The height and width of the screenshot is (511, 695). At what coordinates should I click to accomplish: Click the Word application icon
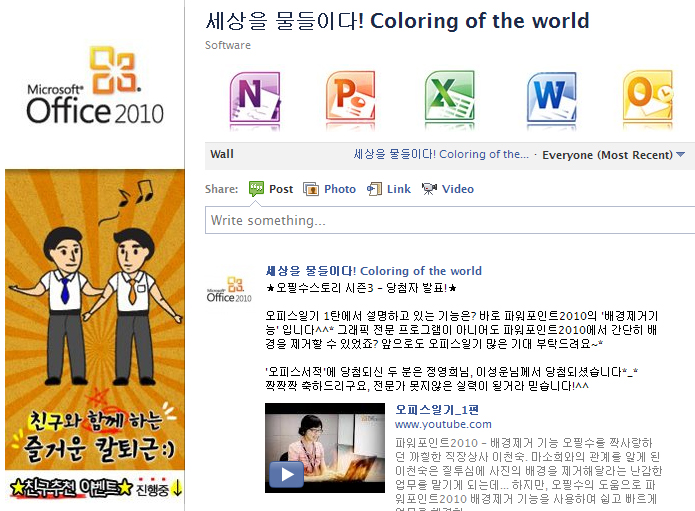click(551, 97)
